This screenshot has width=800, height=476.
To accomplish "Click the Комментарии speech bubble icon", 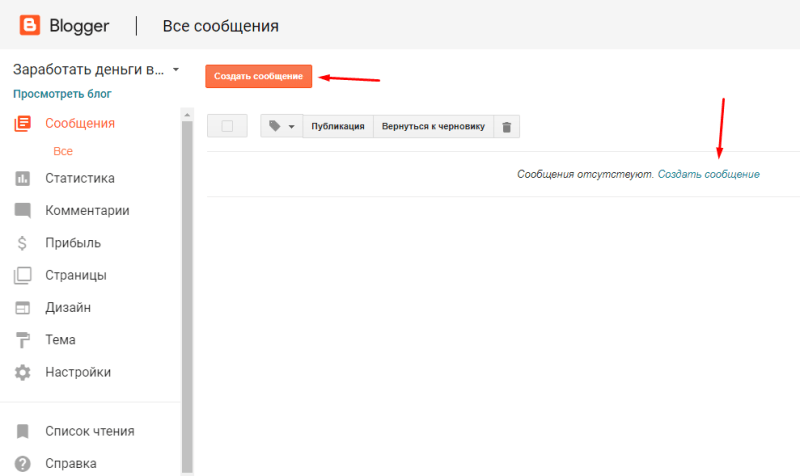I will [x=22, y=211].
